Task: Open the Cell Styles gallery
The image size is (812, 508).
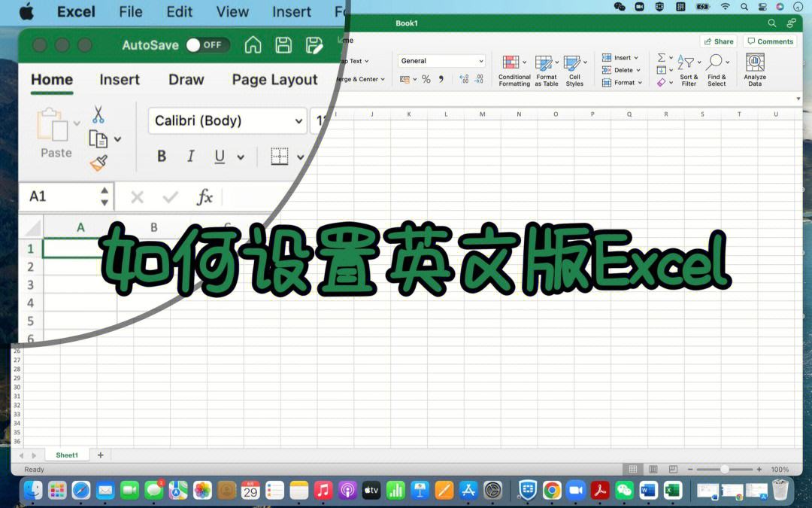Action: coord(575,71)
